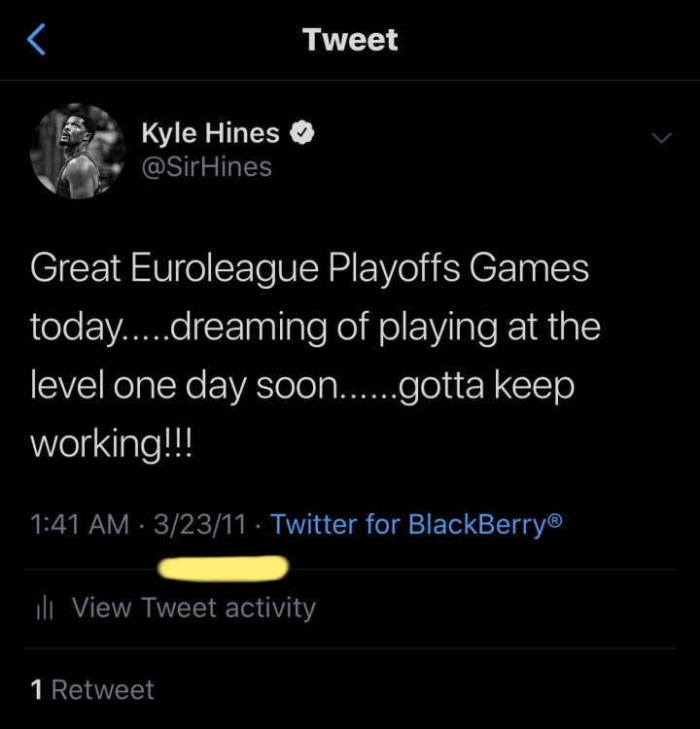This screenshot has width=700, height=729.
Task: Click the yellow highlight mark under the date
Action: click(224, 568)
